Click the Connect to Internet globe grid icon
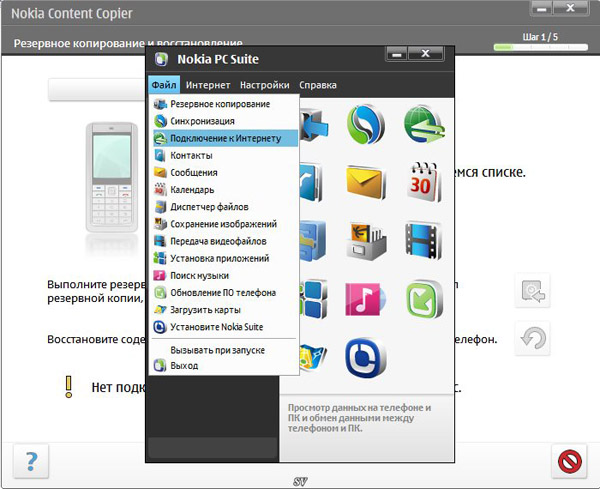Viewport: 600px width, 489px height. pyautogui.click(x=424, y=124)
